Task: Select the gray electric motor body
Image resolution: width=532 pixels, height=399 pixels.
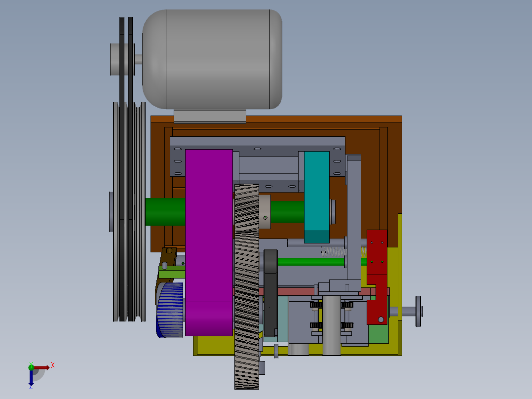Action: [212, 59]
